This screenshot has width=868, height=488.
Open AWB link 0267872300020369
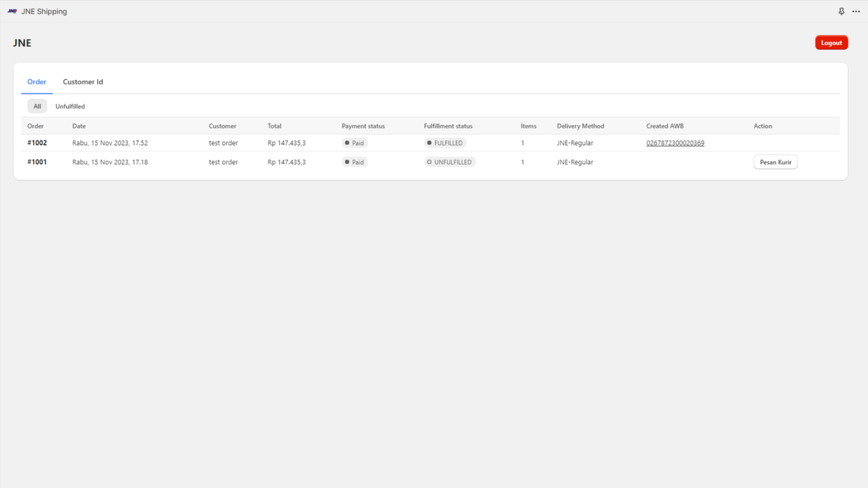pos(675,143)
